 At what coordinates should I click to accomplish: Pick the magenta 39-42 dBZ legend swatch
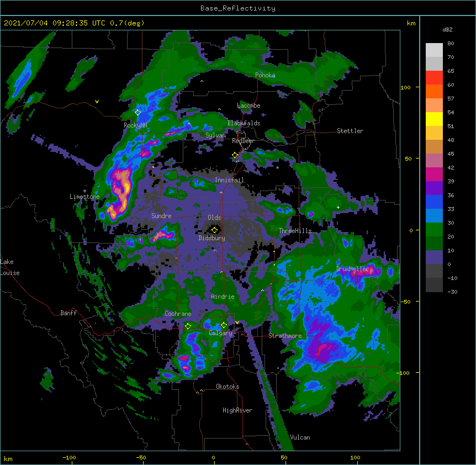coord(434,174)
